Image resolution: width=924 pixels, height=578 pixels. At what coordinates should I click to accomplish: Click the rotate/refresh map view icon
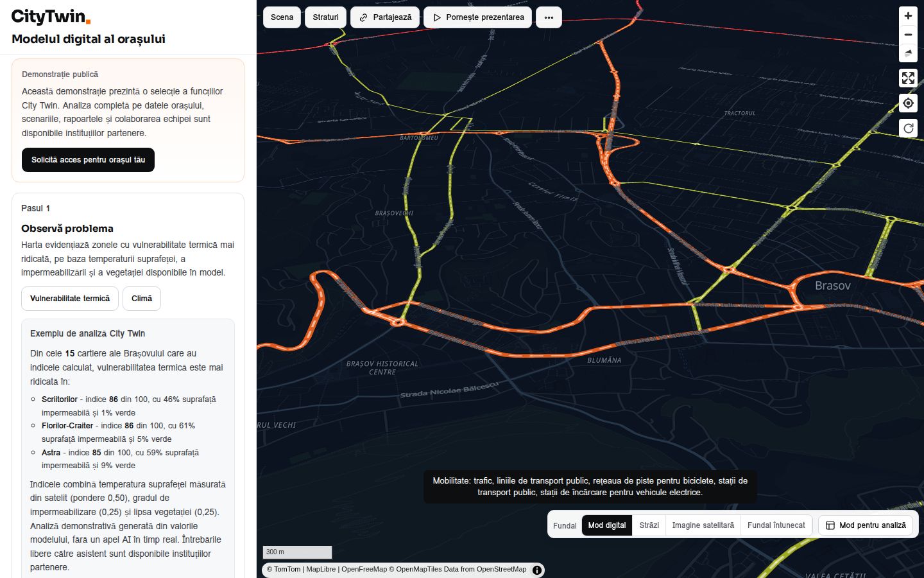click(x=908, y=128)
